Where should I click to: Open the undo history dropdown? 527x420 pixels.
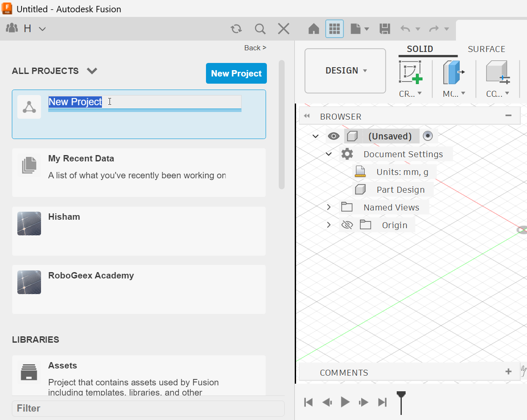coord(418,29)
